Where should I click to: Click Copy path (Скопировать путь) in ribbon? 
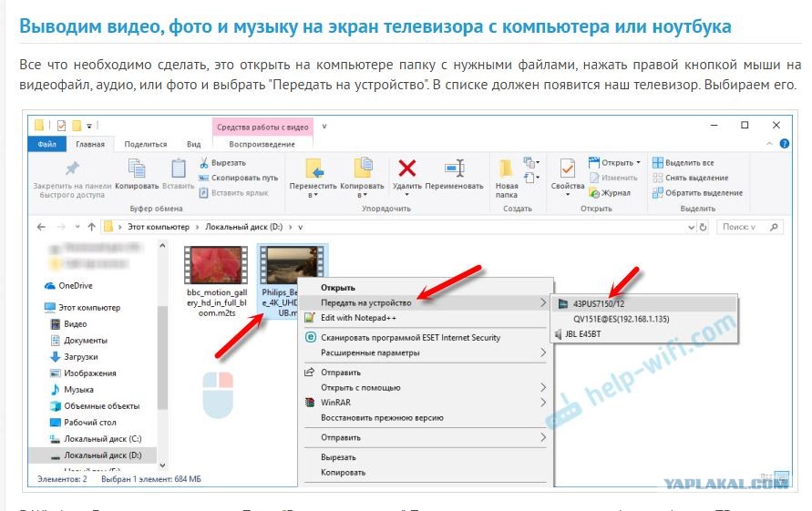pyautogui.click(x=239, y=178)
